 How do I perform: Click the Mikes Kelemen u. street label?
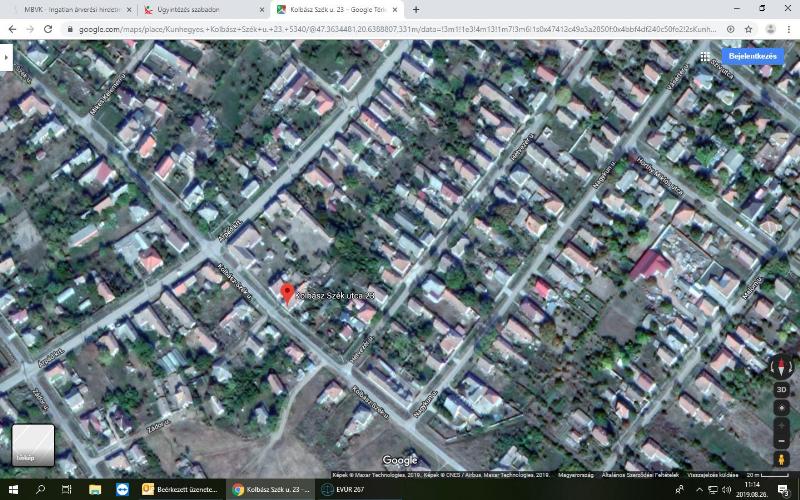point(108,94)
